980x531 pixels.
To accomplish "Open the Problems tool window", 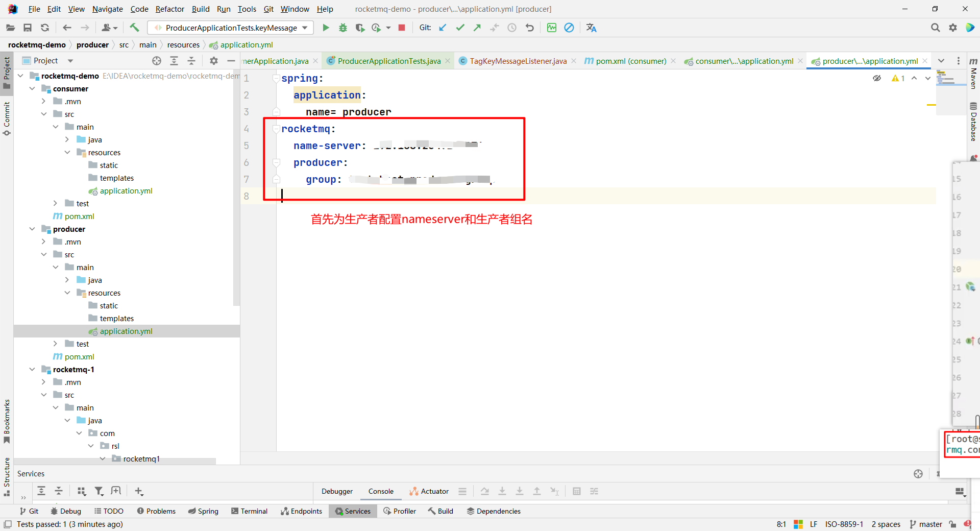I will pyautogui.click(x=156, y=511).
